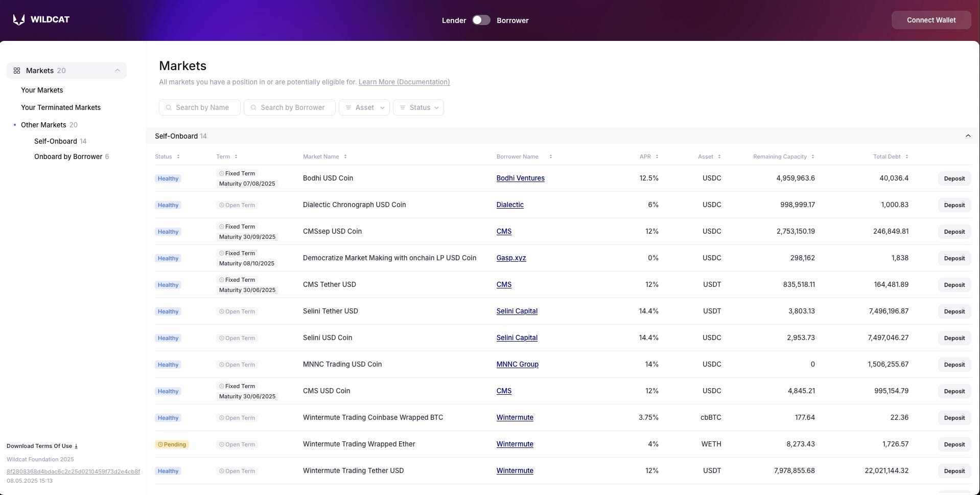Click Open Term clock icon in Dialectic row
Viewport: 980px width, 495px height.
[222, 205]
